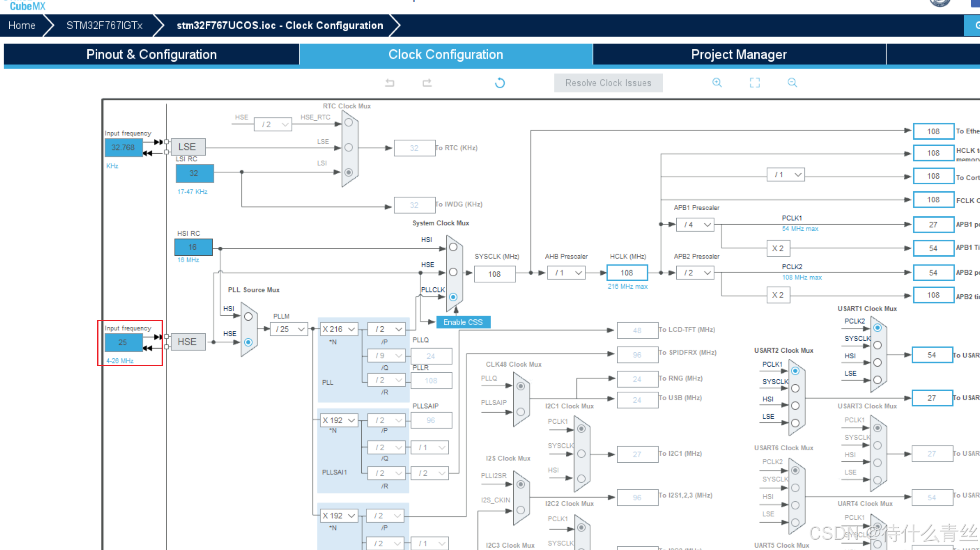
Task: Click the circular reset clock configuration icon
Action: click(x=500, y=83)
